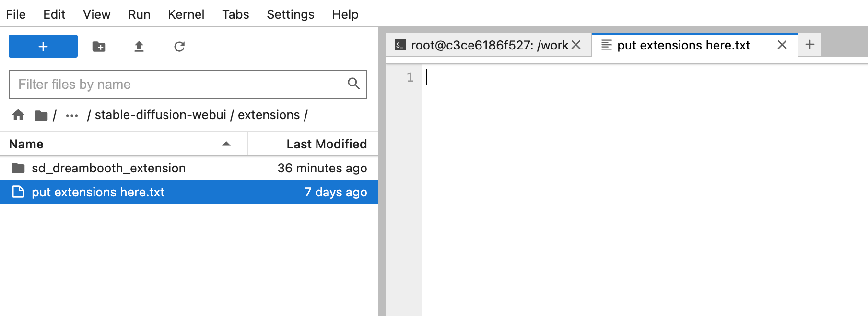The width and height of the screenshot is (868, 316).
Task: Open the home folder via breadcrumb house icon
Action: [18, 115]
